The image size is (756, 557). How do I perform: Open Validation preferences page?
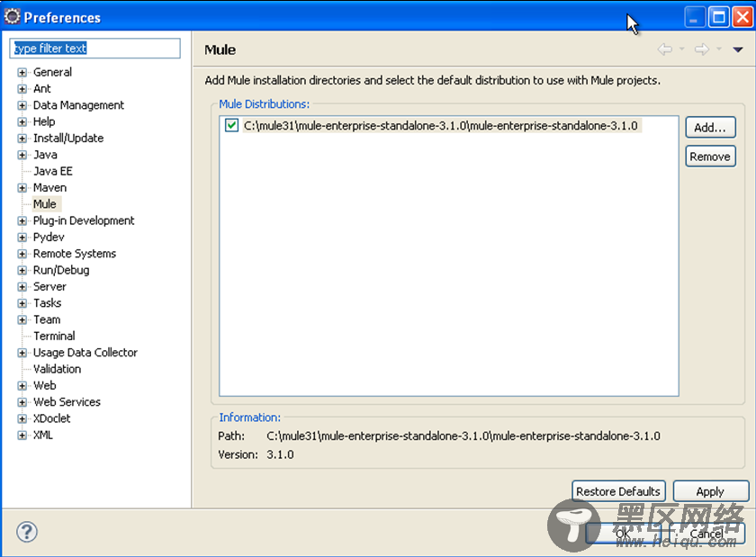click(x=57, y=369)
